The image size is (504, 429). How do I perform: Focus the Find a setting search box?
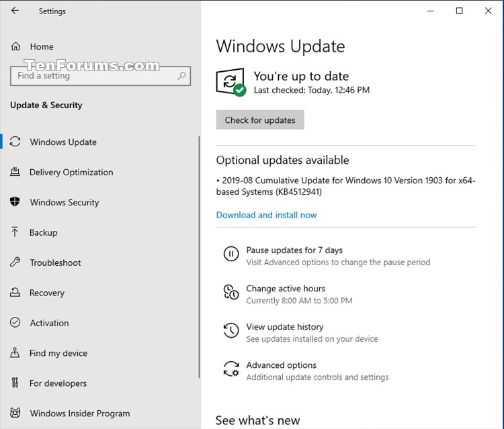point(100,76)
